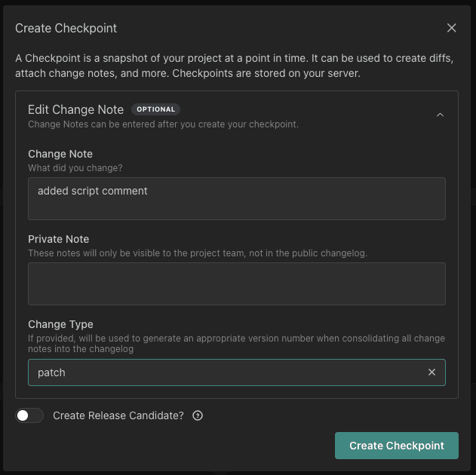
Task: Focus the Change Note text area
Action: click(x=236, y=198)
